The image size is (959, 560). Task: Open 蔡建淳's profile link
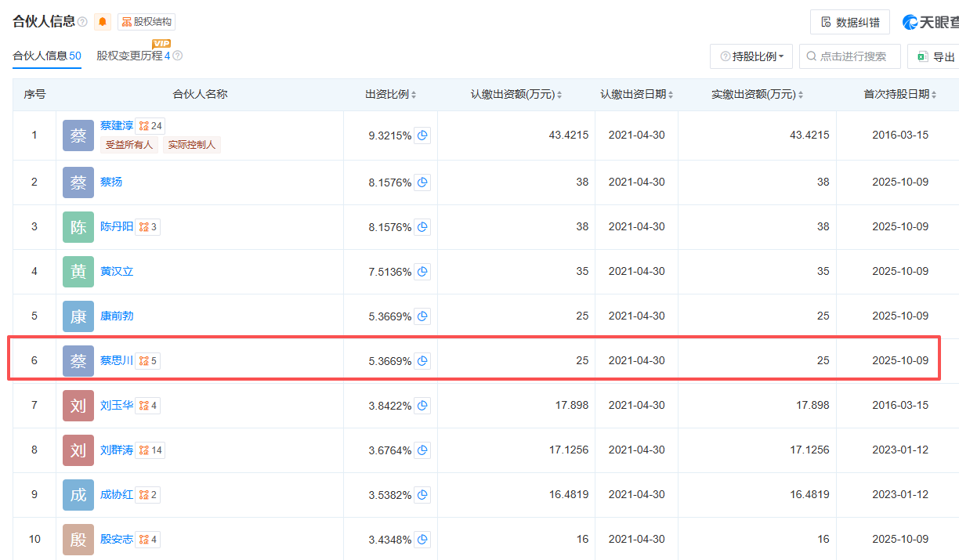116,125
